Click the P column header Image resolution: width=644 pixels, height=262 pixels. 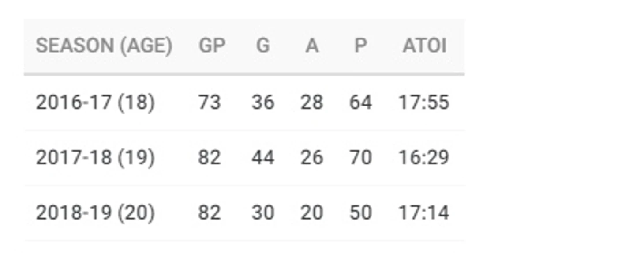[x=361, y=46]
